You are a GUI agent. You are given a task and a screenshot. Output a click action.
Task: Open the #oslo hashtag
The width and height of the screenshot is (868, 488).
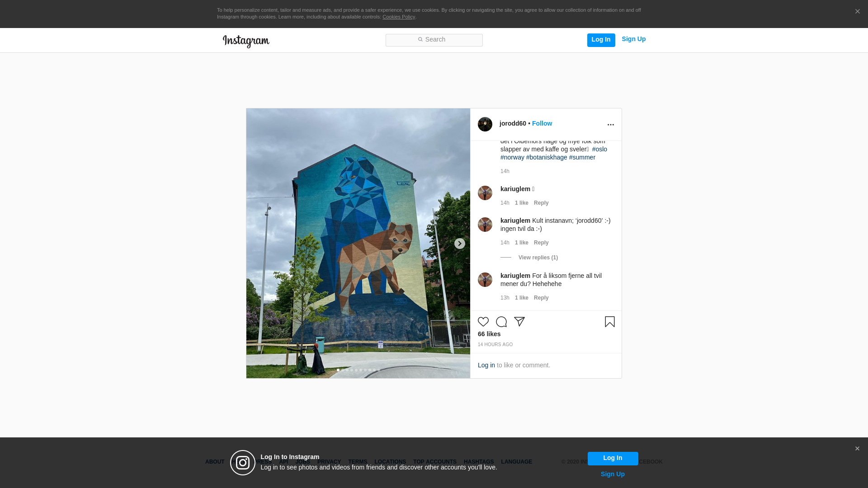[599, 149]
